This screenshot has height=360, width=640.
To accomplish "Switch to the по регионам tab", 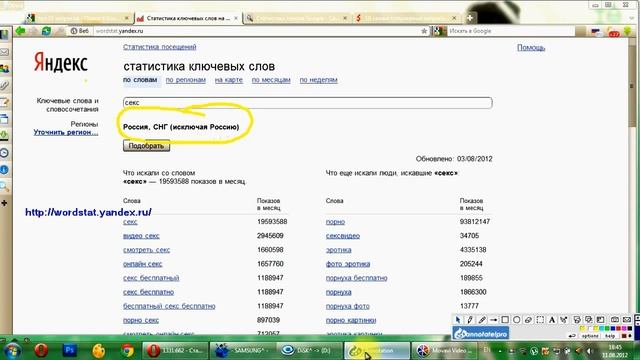I will [x=186, y=80].
